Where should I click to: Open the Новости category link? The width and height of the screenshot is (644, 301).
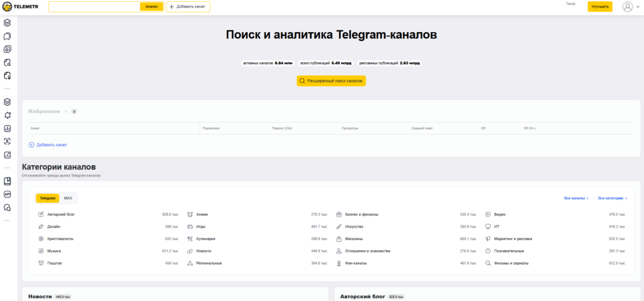click(204, 251)
